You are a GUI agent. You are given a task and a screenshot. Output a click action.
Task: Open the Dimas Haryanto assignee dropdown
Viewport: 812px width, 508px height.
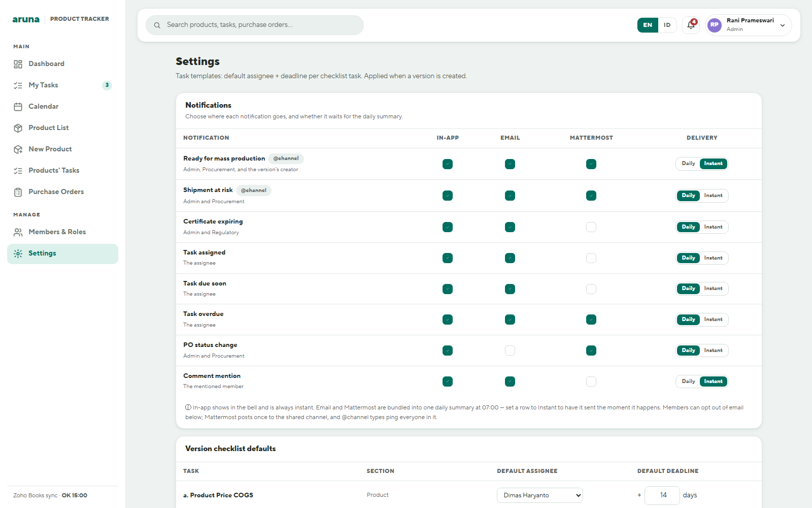[x=540, y=495]
